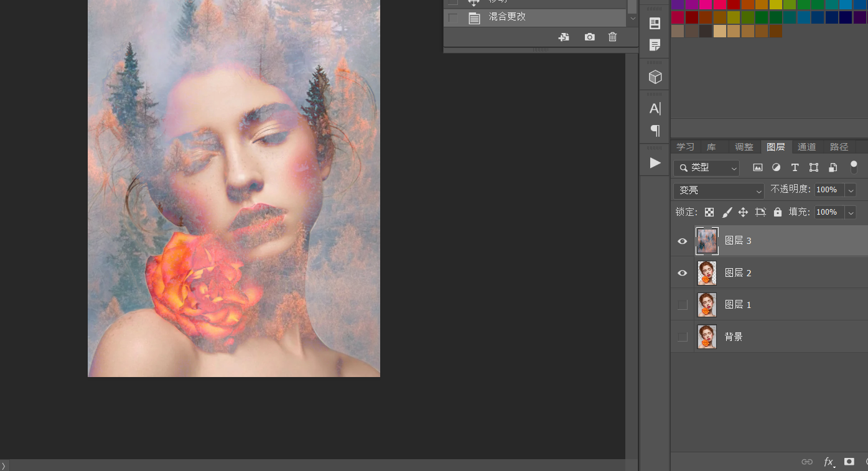The image size is (868, 471).
Task: Hide 图层 2 with its eye icon
Action: [x=683, y=273]
